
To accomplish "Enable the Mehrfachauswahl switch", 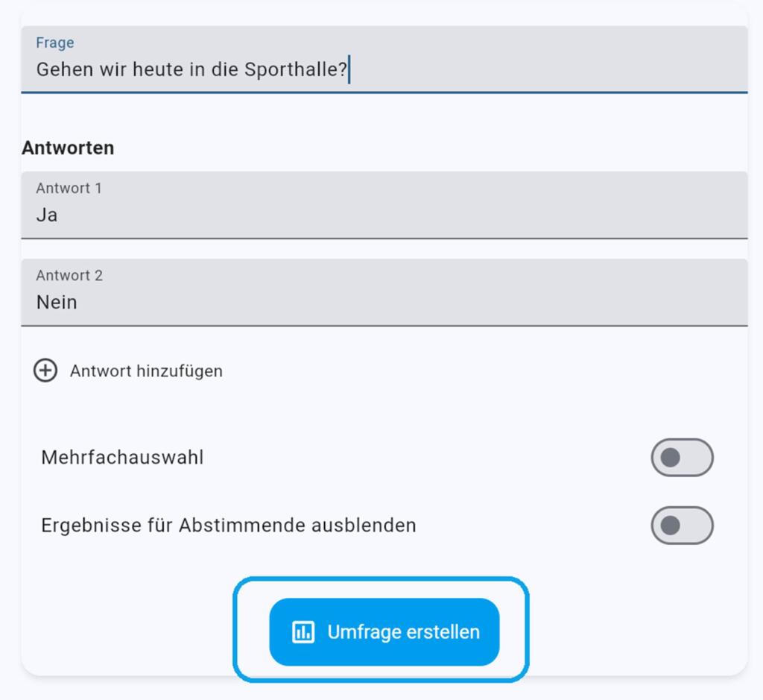I will [683, 458].
